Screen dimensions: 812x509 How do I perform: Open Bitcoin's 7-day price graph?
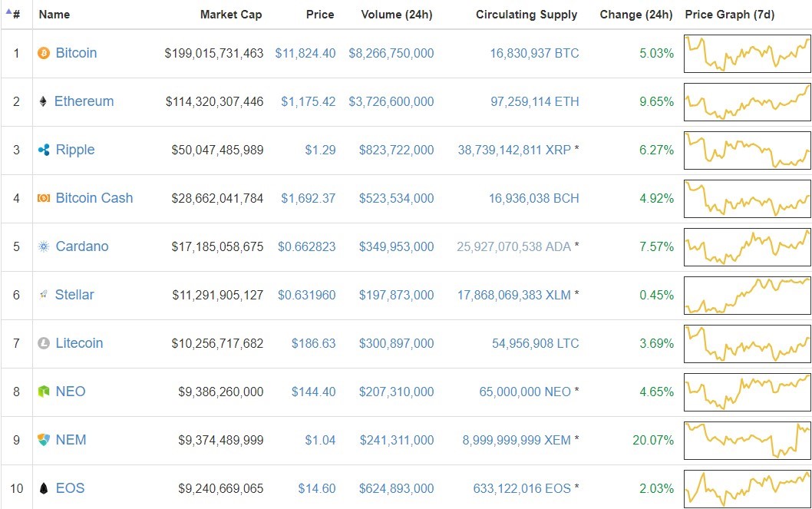(748, 54)
